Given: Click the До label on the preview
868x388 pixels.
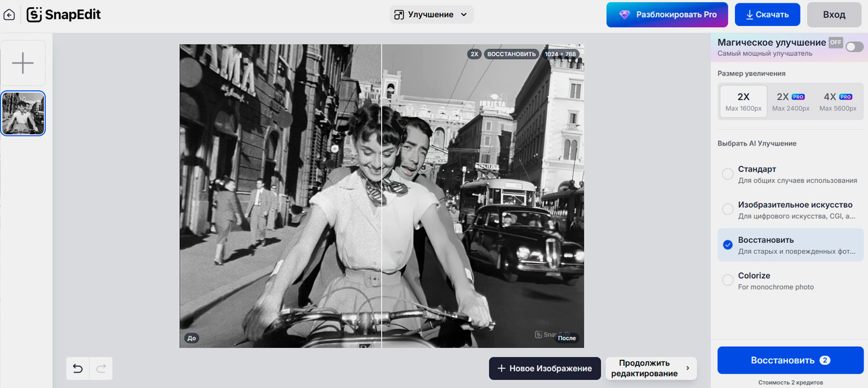Looking at the screenshot, I should [192, 338].
